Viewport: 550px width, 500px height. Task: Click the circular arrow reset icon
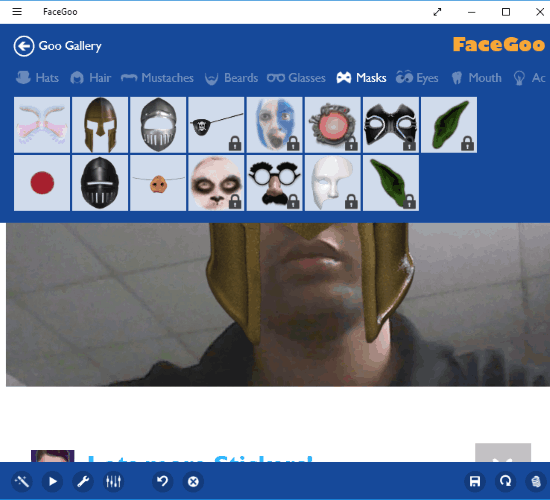pos(505,481)
